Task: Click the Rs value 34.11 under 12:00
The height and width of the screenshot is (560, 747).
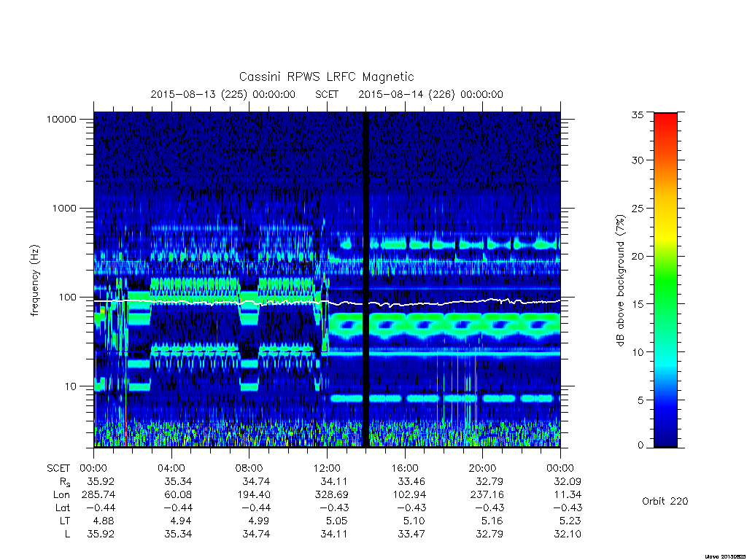Action: [334, 481]
